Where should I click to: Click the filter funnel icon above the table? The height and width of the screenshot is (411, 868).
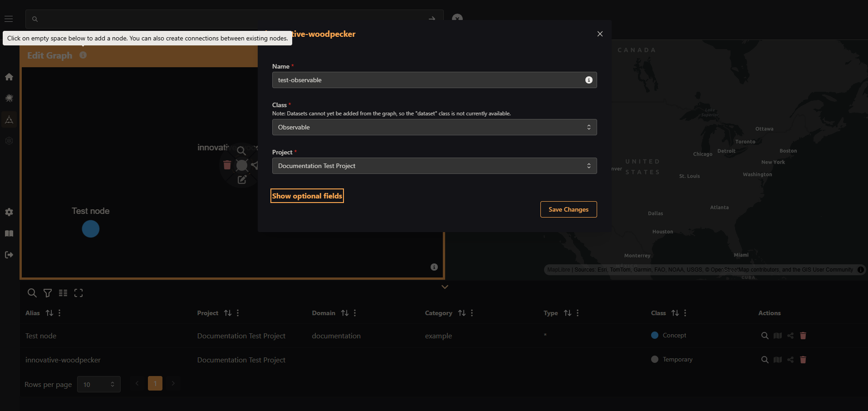48,293
